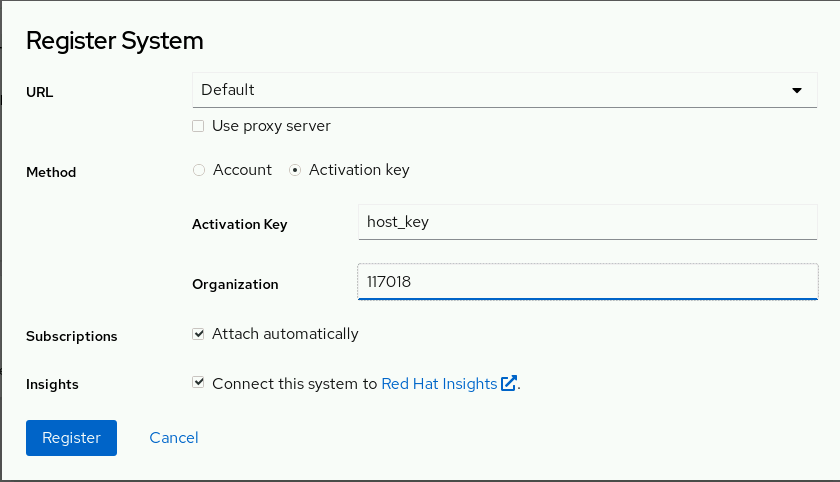Click the 'Account' radio label text
Screen dimensions: 840x482
point(242,170)
